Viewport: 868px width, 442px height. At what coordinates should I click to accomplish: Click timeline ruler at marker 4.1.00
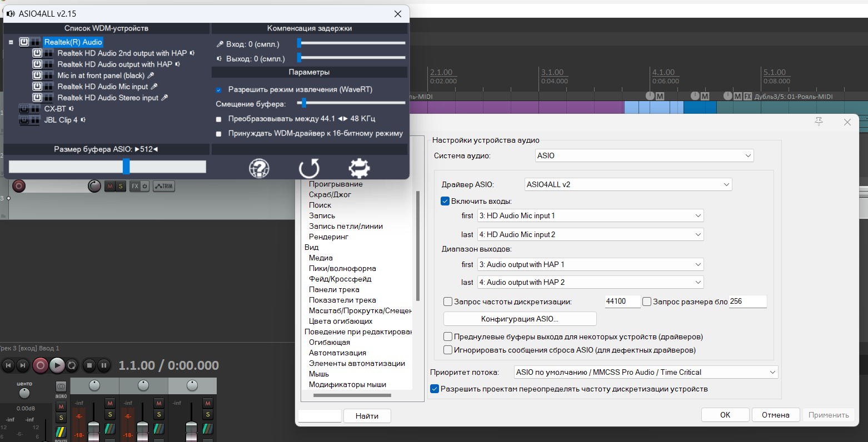664,73
